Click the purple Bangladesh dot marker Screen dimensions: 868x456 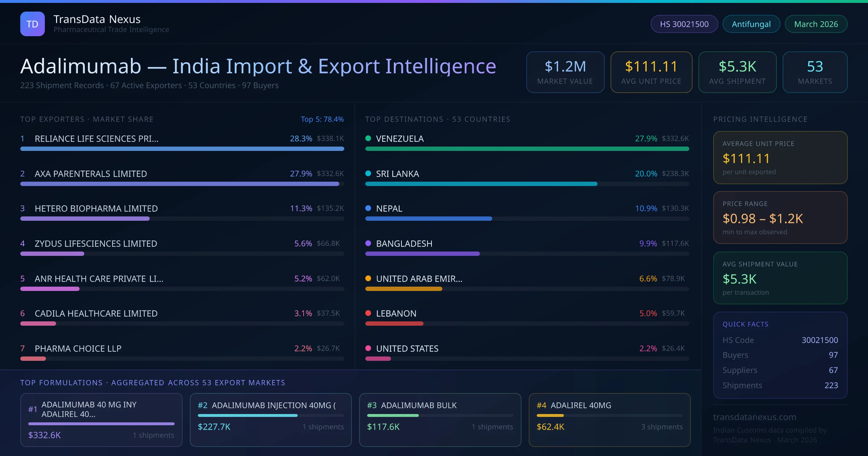[368, 243]
